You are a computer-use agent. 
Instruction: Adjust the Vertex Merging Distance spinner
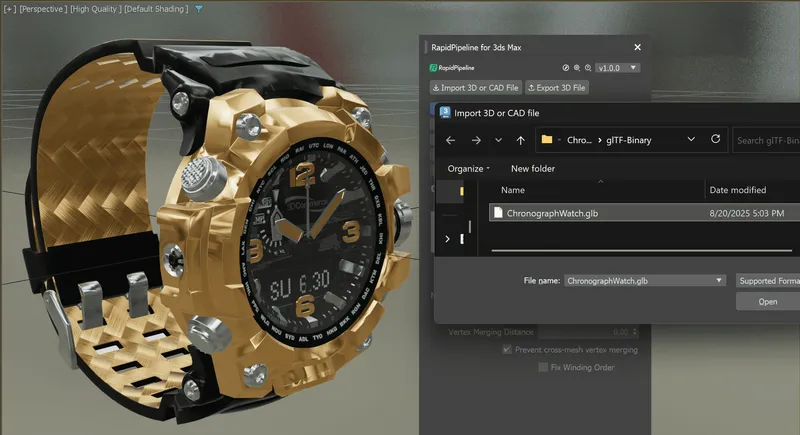pos(634,331)
